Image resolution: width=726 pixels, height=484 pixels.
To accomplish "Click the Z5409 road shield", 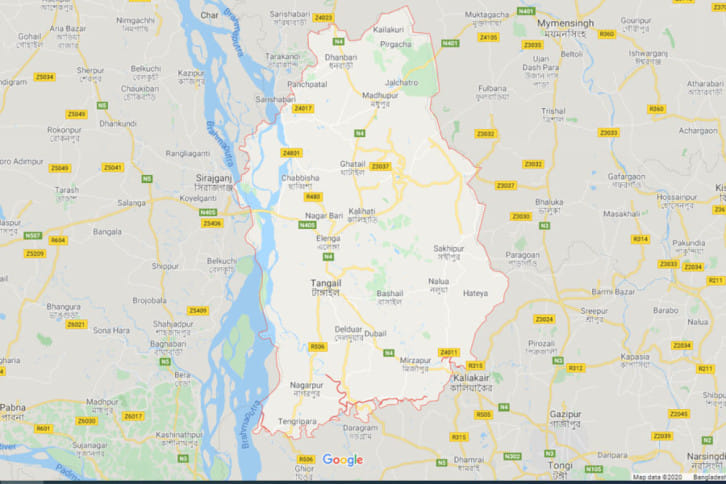I will pyautogui.click(x=198, y=310).
